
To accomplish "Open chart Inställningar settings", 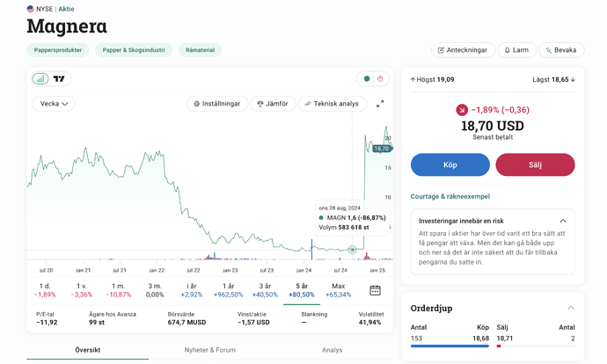I will click(x=217, y=104).
